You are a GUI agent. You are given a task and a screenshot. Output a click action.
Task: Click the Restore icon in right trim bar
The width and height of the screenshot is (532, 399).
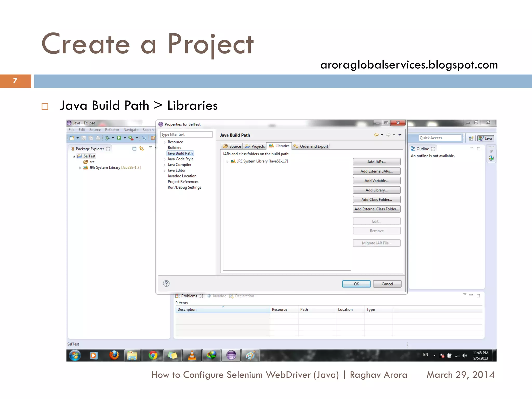point(491,151)
